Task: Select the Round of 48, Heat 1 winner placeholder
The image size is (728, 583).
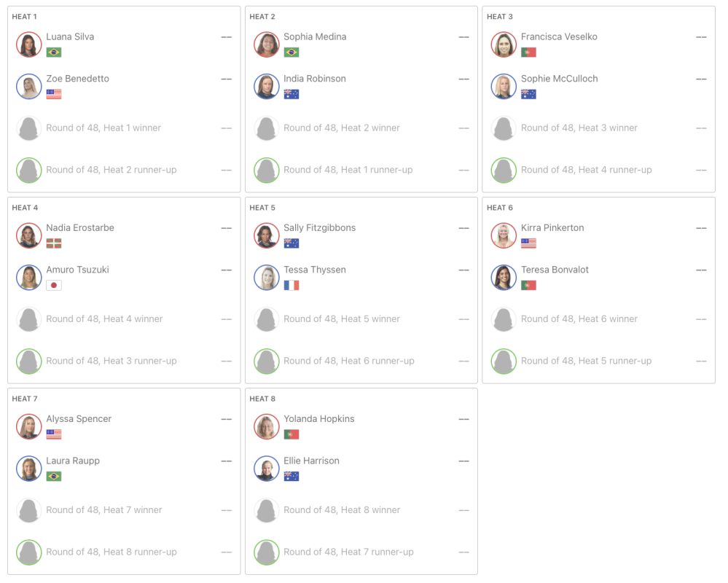Action: coord(103,128)
